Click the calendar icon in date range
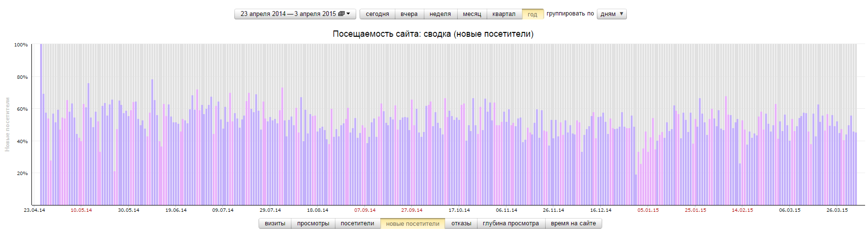Viewport: 868px width, 235px height. 341,14
